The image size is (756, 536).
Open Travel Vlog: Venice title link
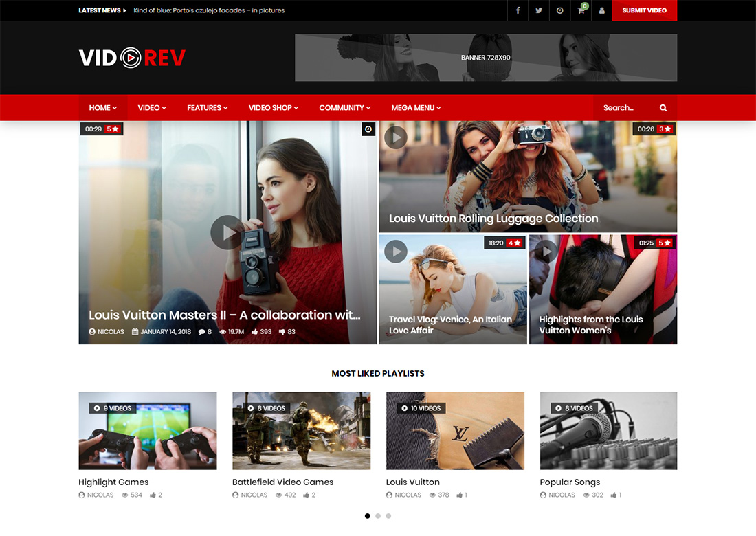(x=450, y=325)
